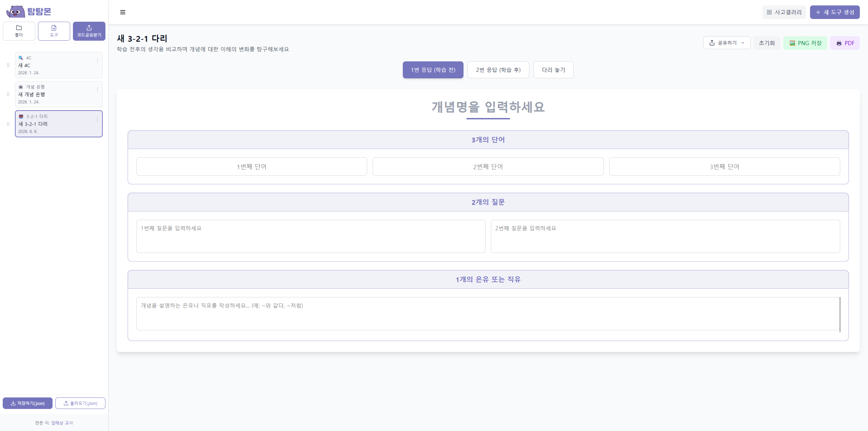Select 새 개념 은행 item in sidebar
Screen dimensions: 868x431
click(59, 94)
